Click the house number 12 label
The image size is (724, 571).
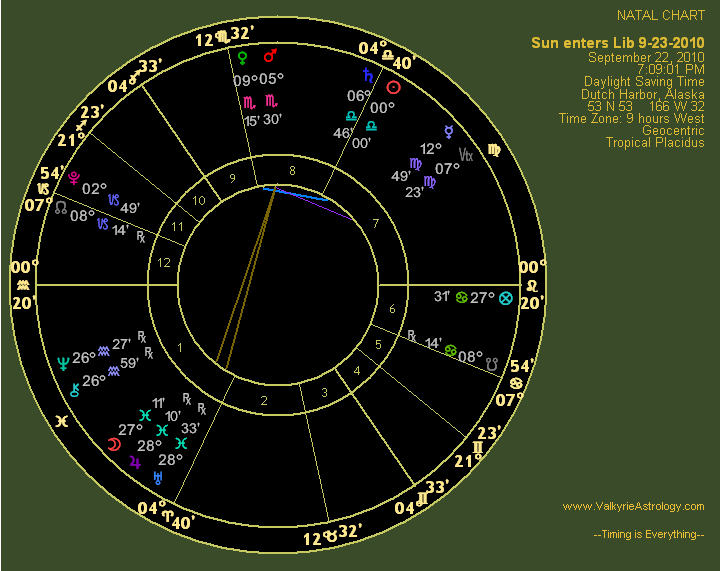pos(163,263)
